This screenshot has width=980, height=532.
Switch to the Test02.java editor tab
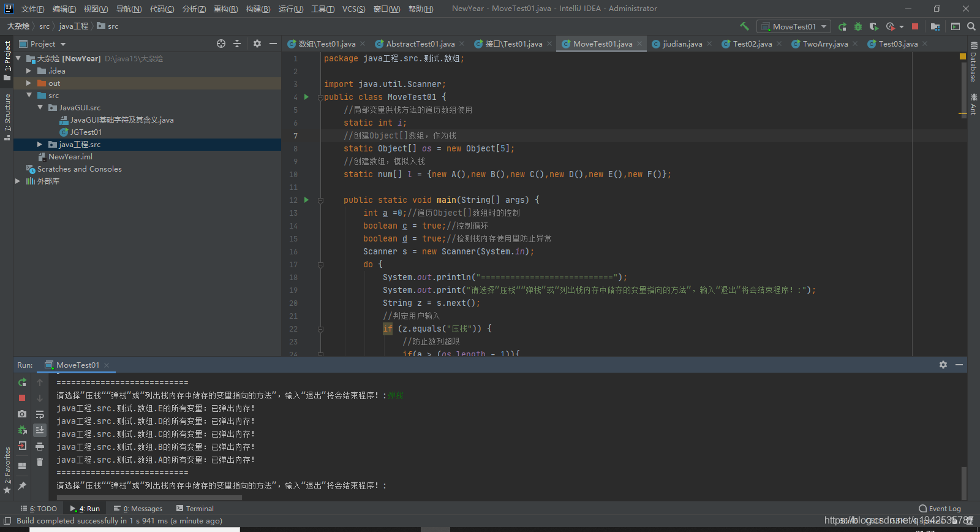tap(752, 44)
